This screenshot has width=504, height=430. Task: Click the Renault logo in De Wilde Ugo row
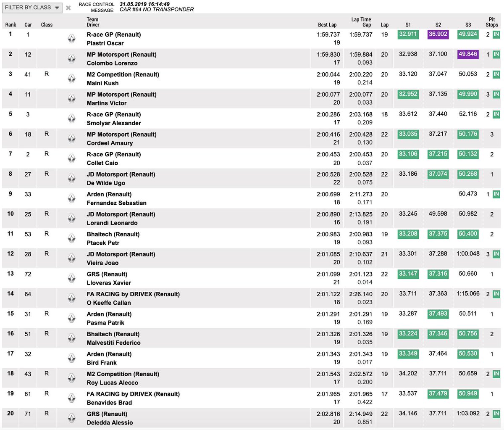click(x=72, y=179)
